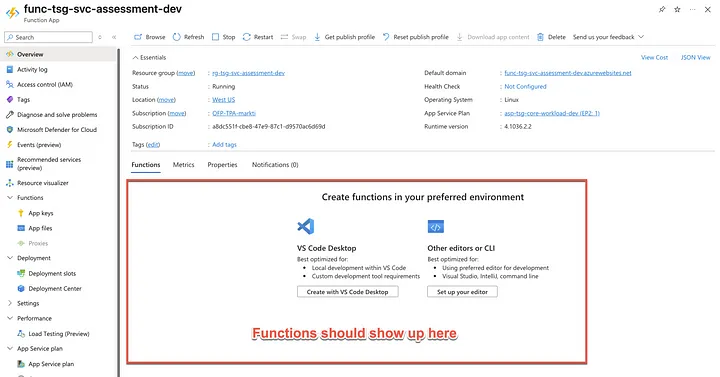Expand the Settings sidebar group
This screenshot has height=377, width=720.
(10, 304)
